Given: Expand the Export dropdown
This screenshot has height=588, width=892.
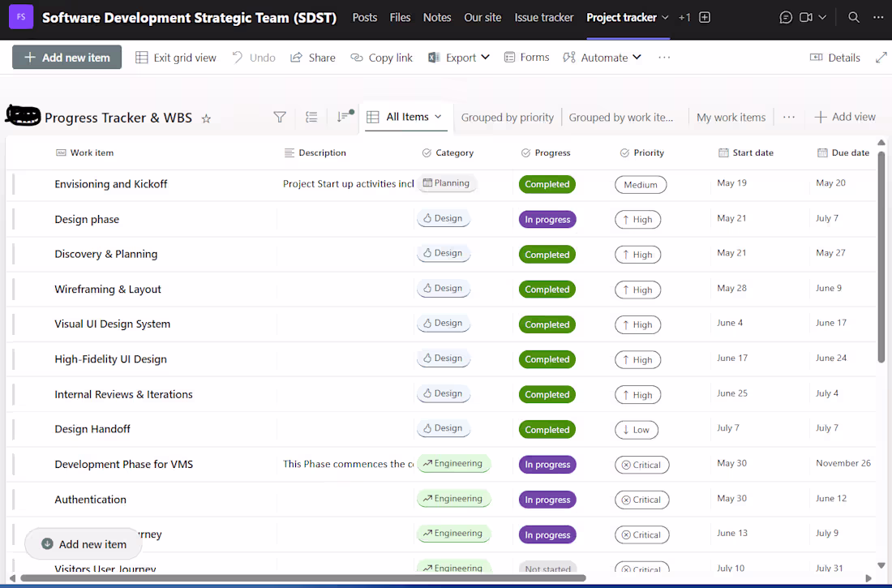Looking at the screenshot, I should [x=459, y=57].
